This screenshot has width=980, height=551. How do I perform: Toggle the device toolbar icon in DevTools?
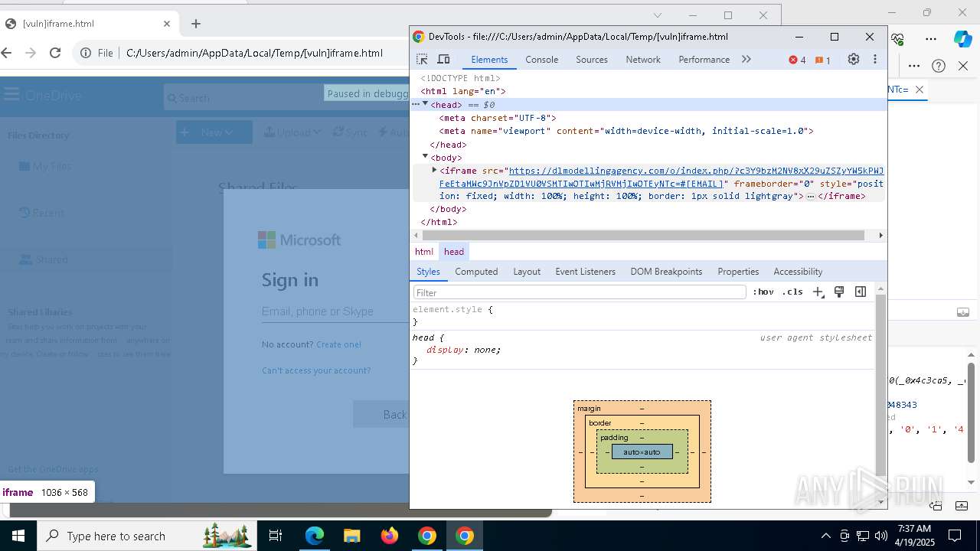443,59
